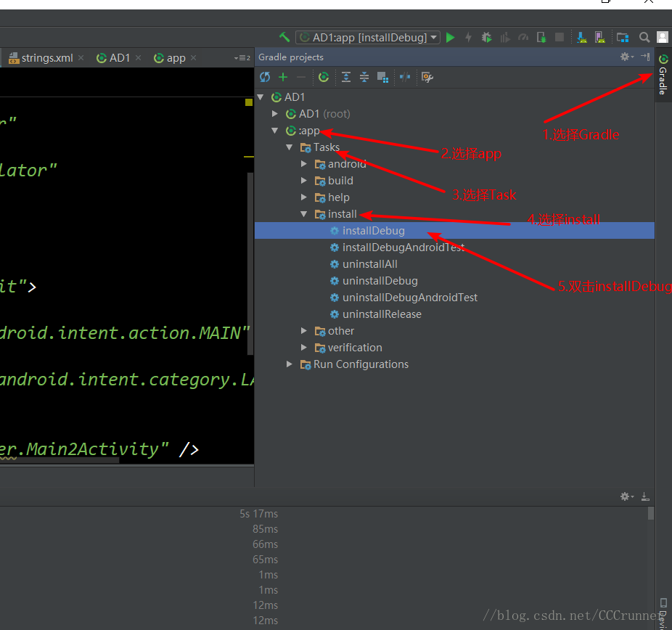Expand the android tasks folder

coord(304,164)
